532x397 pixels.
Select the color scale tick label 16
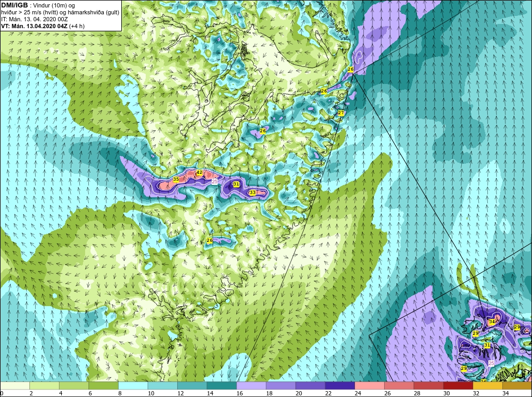pos(239,393)
